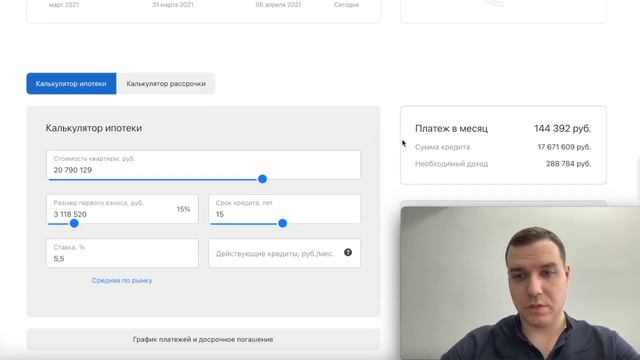
Task: Click the Калькулятор ипотеки heading
Action: 94,128
